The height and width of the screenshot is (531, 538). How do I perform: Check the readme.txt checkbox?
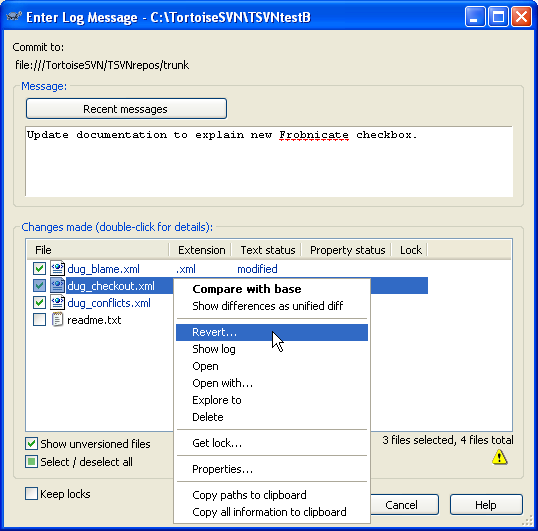[x=39, y=320]
